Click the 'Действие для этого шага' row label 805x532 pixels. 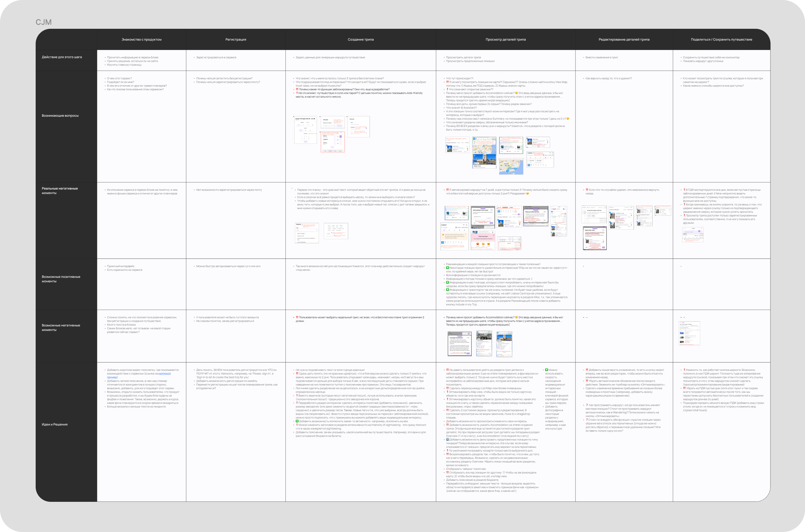point(62,57)
